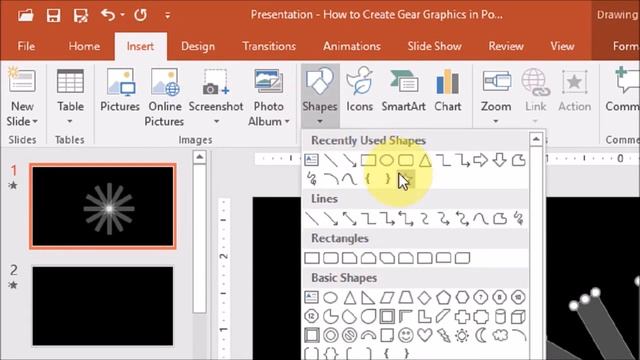Viewport: 640px width, 360px height.
Task: Choose the Donut ring shape
Action: tap(331, 336)
